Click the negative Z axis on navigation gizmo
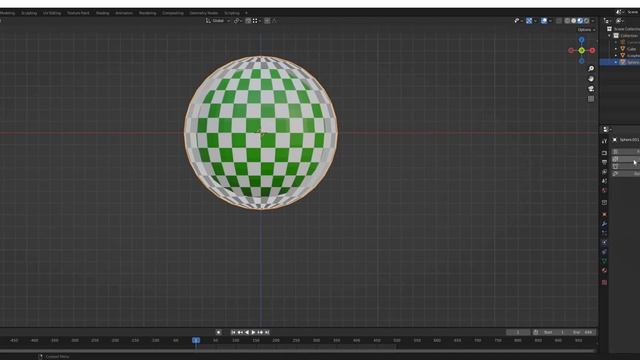640x360 pixels. [581, 61]
